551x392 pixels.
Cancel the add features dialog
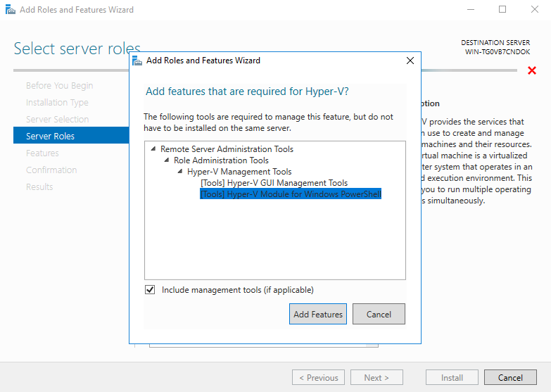coord(379,315)
